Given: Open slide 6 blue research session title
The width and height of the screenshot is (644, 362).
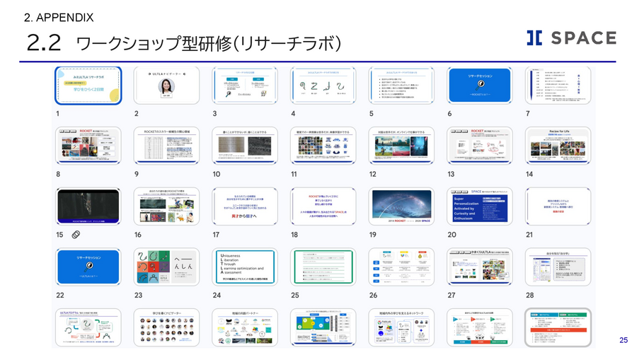Looking at the screenshot, I should point(479,86).
